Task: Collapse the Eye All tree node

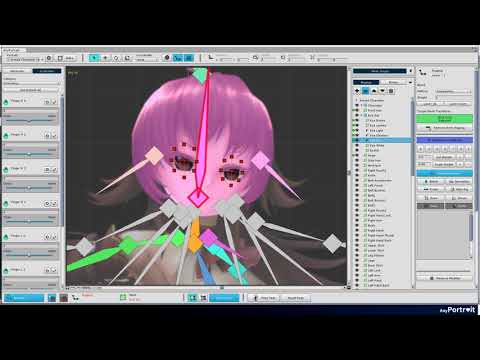Action: (x=361, y=115)
